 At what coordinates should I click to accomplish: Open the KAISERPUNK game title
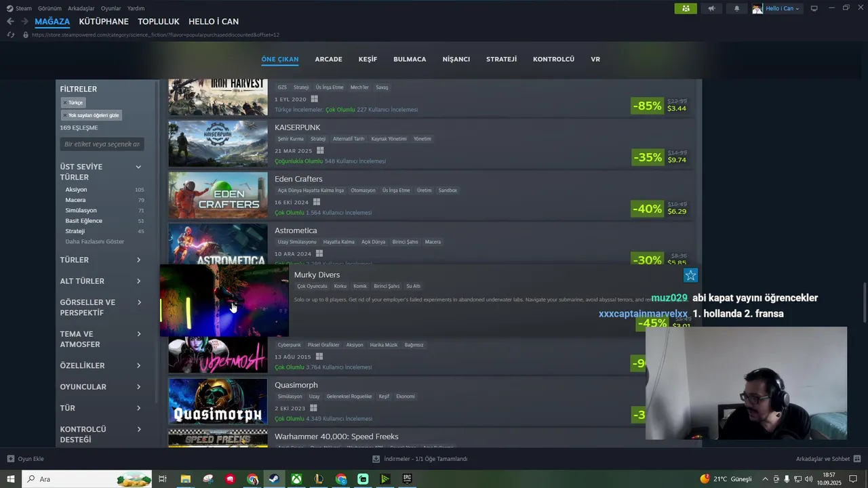[x=297, y=127]
